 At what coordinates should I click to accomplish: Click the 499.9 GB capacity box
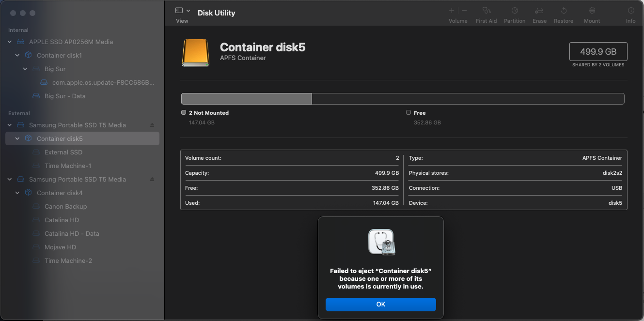point(598,51)
